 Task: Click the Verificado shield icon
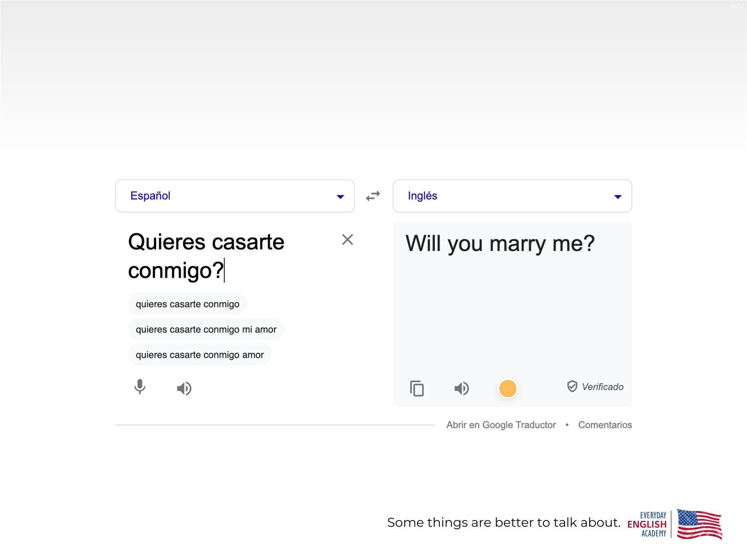(x=572, y=386)
